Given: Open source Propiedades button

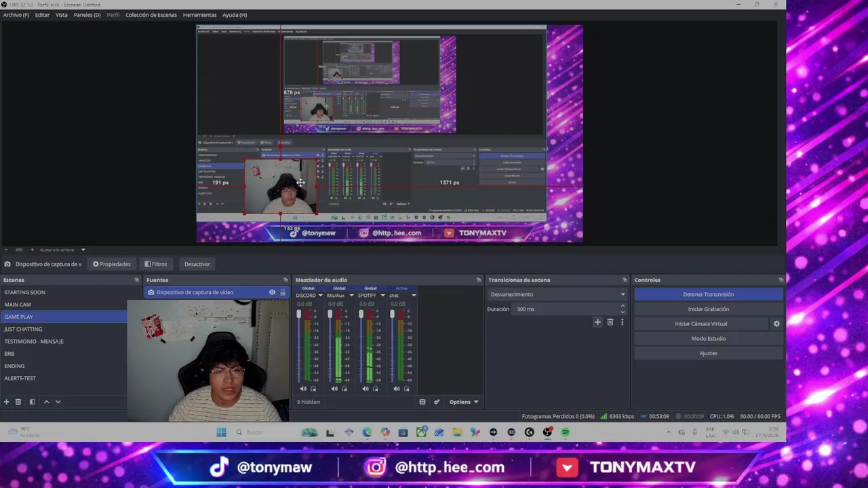Looking at the screenshot, I should point(112,264).
